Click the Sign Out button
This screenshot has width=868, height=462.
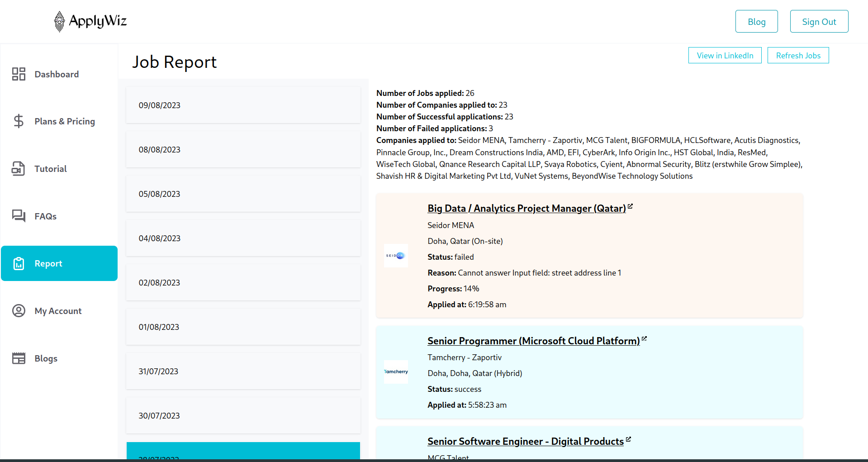coord(819,21)
